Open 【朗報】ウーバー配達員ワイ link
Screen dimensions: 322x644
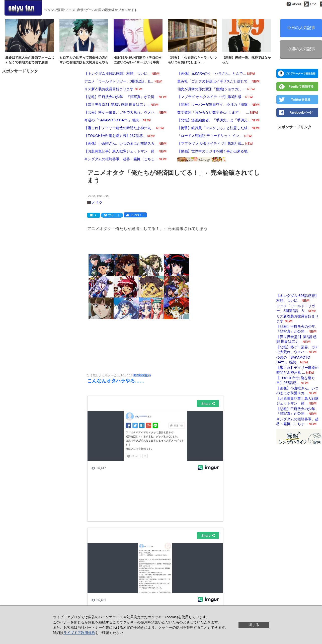214,105
